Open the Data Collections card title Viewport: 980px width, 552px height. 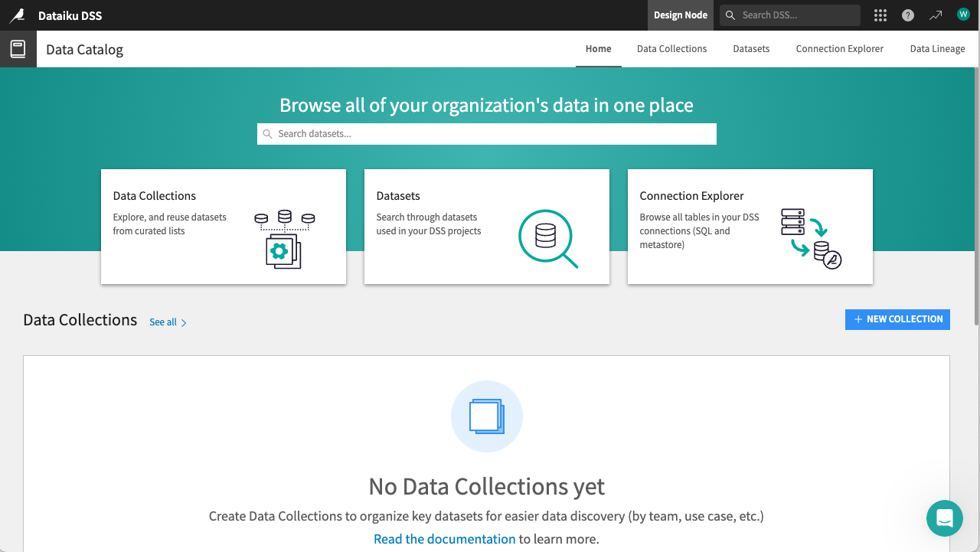coord(155,196)
